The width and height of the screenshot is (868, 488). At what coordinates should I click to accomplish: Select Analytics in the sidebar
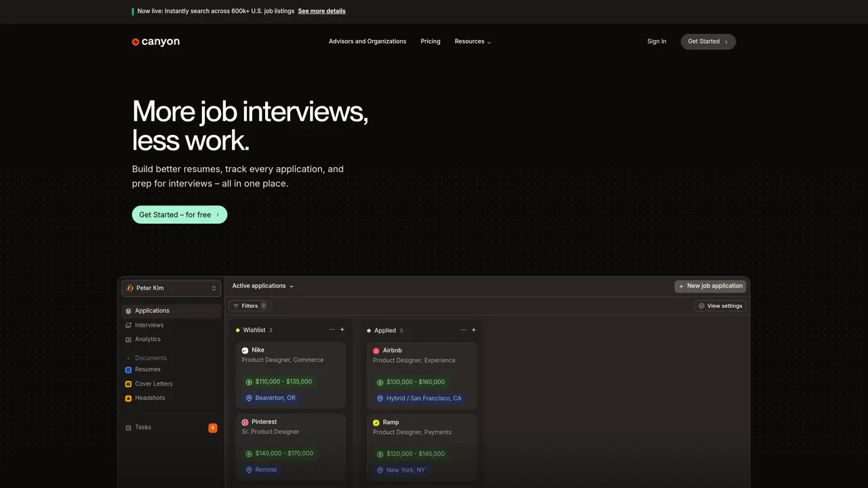pos(172,340)
